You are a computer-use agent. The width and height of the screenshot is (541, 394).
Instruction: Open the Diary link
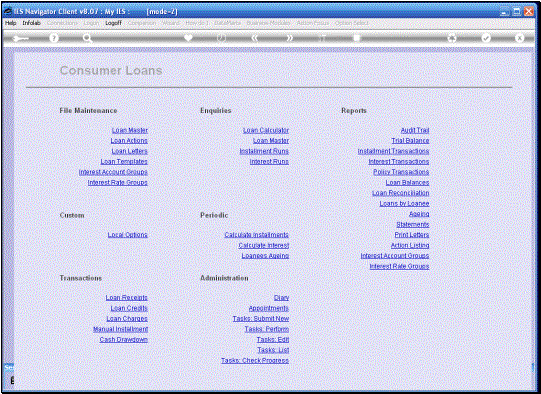tap(282, 298)
